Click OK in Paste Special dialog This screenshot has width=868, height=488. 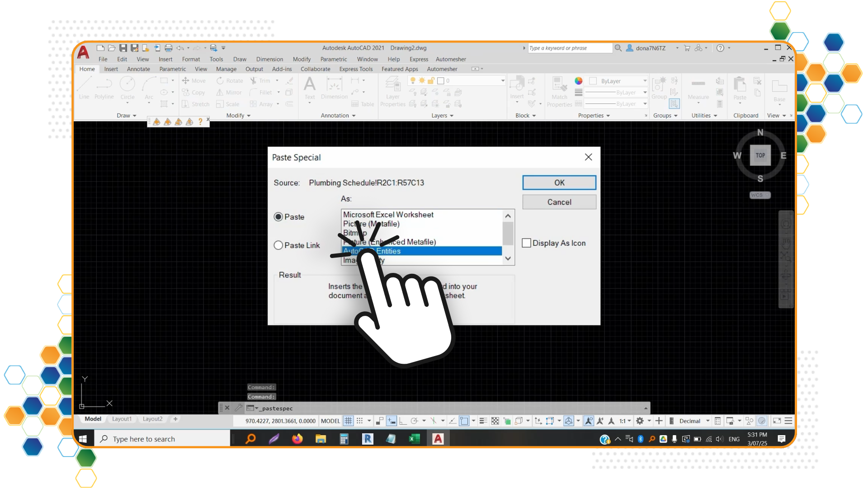tap(559, 183)
